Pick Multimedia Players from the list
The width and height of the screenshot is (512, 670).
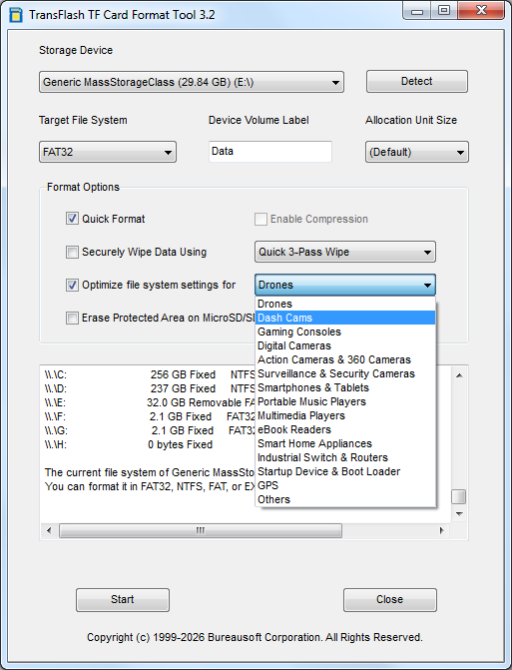click(x=345, y=415)
